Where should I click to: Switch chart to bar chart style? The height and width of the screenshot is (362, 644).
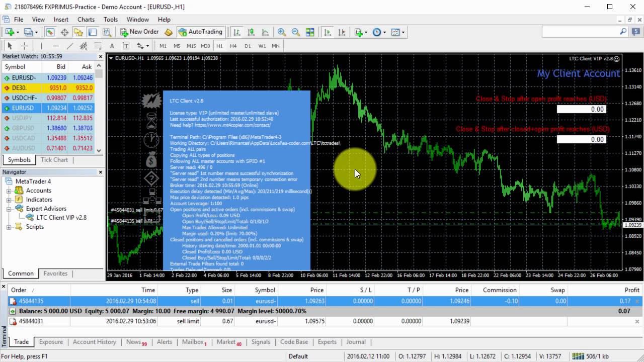(x=237, y=32)
